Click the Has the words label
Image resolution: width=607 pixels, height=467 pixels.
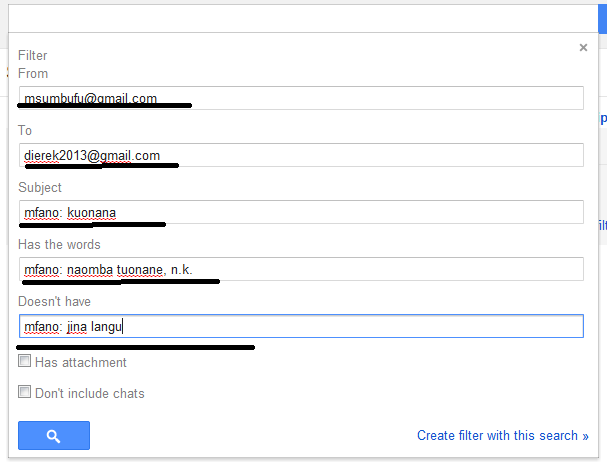point(59,244)
